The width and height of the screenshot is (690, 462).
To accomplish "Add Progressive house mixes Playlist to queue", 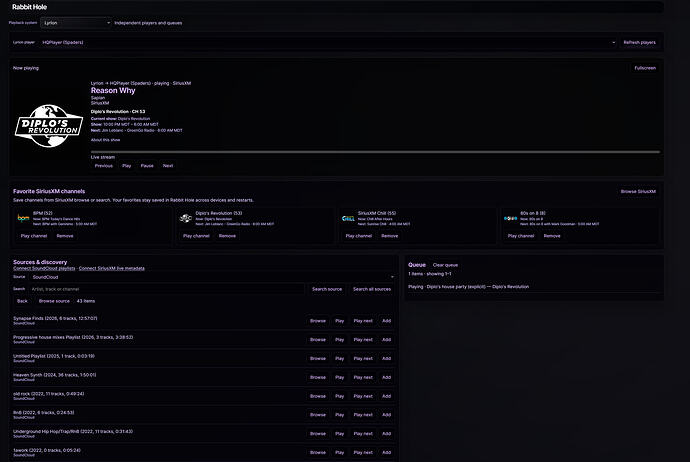I will click(x=386, y=340).
